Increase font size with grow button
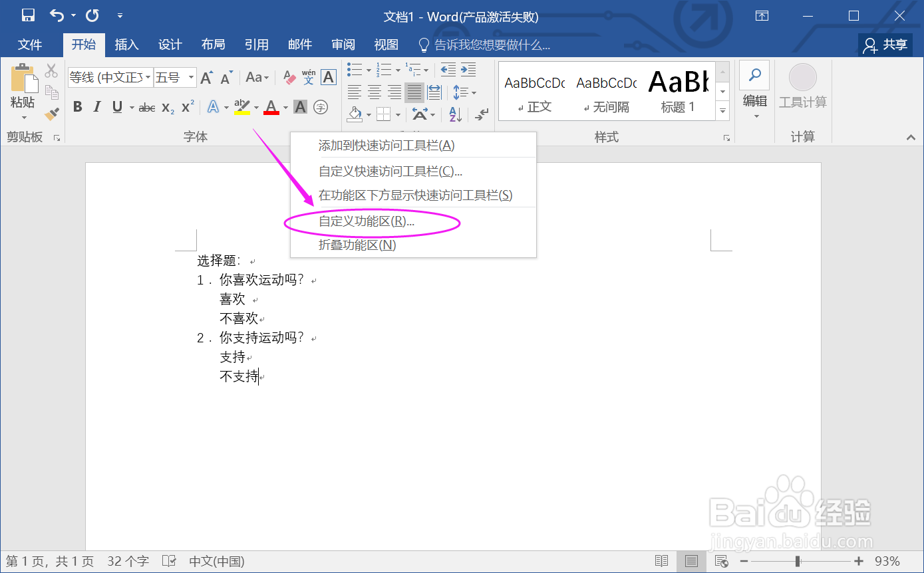Viewport: 924px width, 573px height. tap(207, 78)
